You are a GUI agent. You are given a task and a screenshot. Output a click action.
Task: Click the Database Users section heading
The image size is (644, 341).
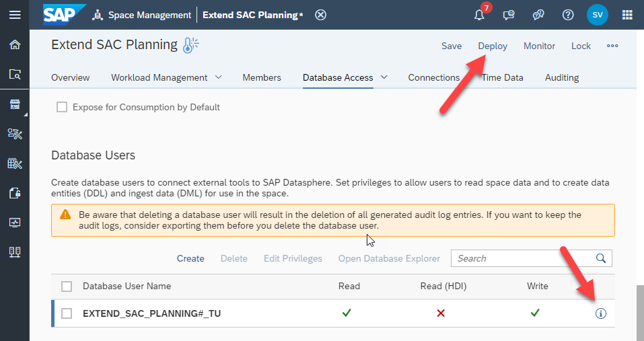94,155
